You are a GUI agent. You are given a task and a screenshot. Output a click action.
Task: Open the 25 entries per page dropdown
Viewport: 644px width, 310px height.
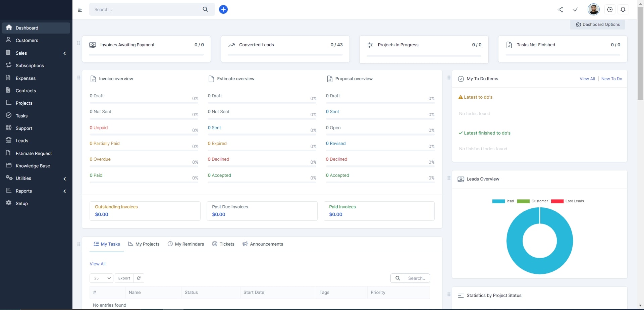pos(101,278)
